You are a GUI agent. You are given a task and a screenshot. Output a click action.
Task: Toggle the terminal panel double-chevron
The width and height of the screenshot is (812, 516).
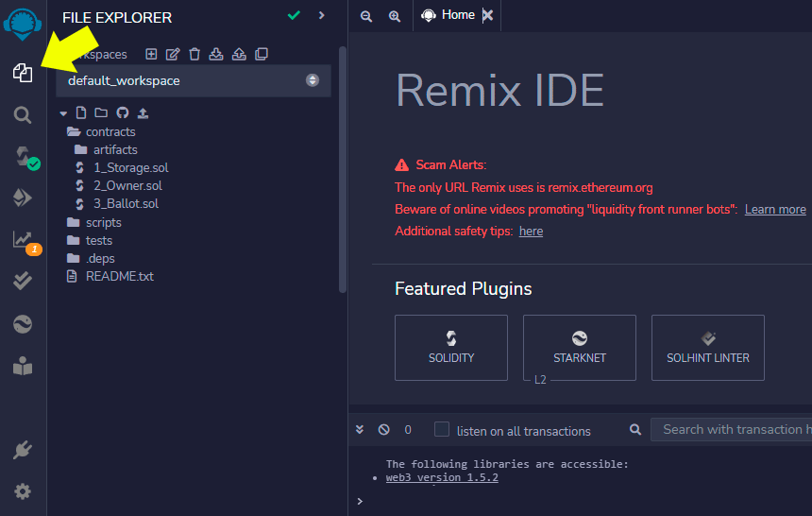coord(360,429)
